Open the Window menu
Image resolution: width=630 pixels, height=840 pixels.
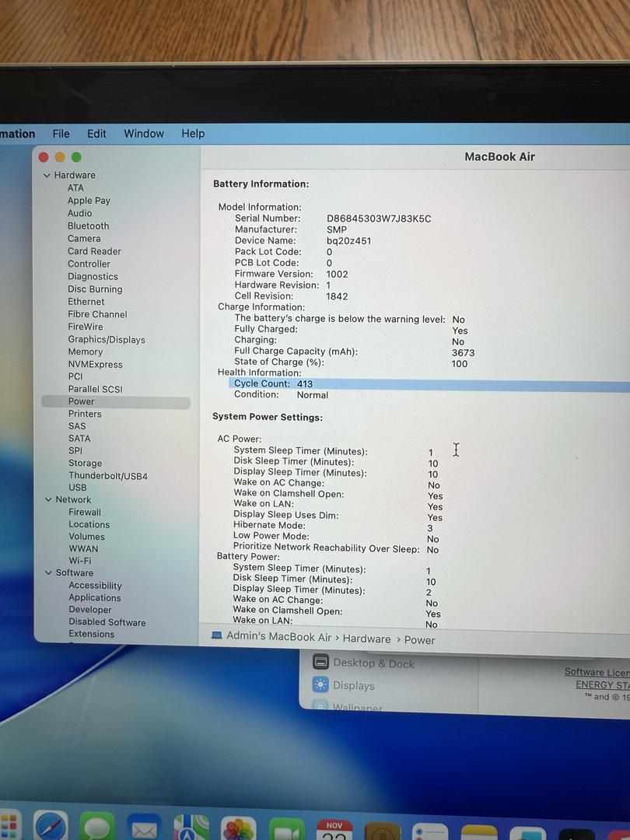pyautogui.click(x=144, y=134)
